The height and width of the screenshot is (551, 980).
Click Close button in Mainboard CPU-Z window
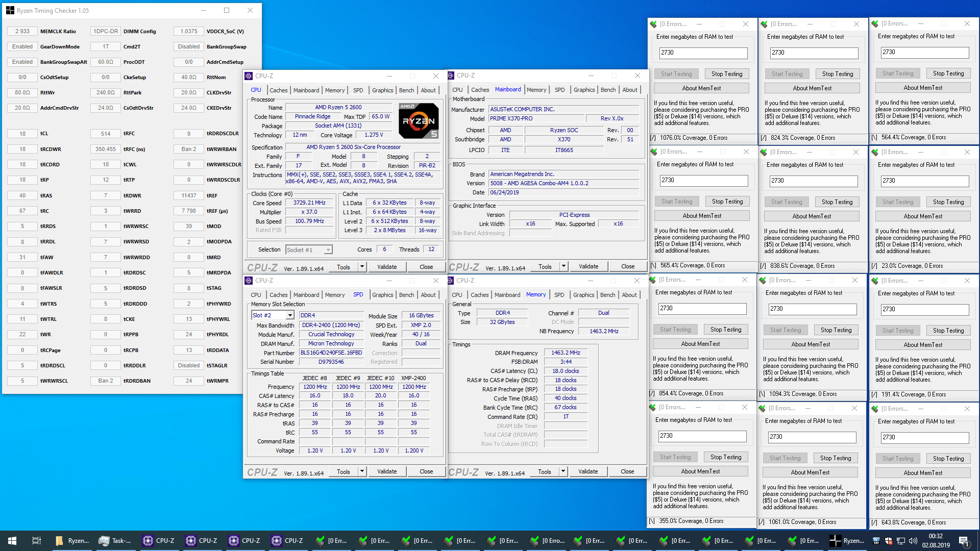click(x=628, y=266)
